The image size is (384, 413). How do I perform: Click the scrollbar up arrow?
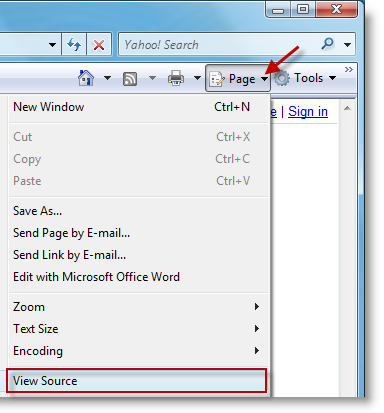tap(347, 108)
